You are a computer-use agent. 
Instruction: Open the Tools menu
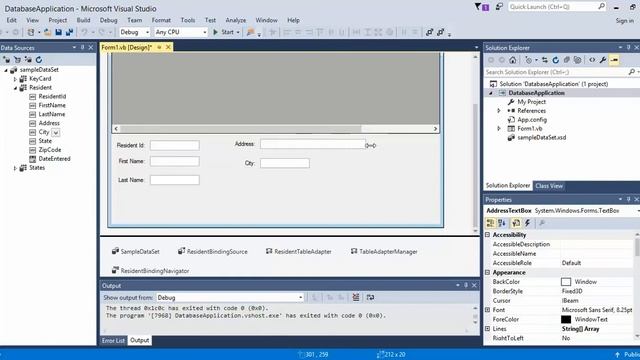[188, 20]
